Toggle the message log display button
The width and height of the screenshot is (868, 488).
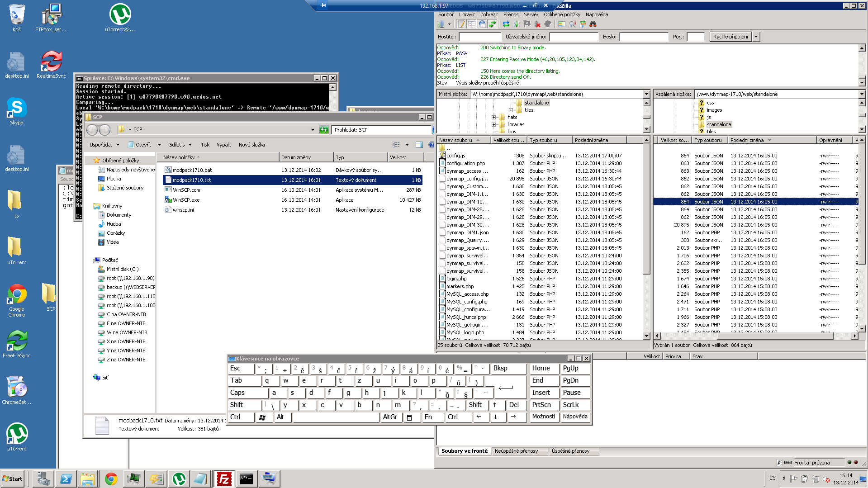coord(461,24)
